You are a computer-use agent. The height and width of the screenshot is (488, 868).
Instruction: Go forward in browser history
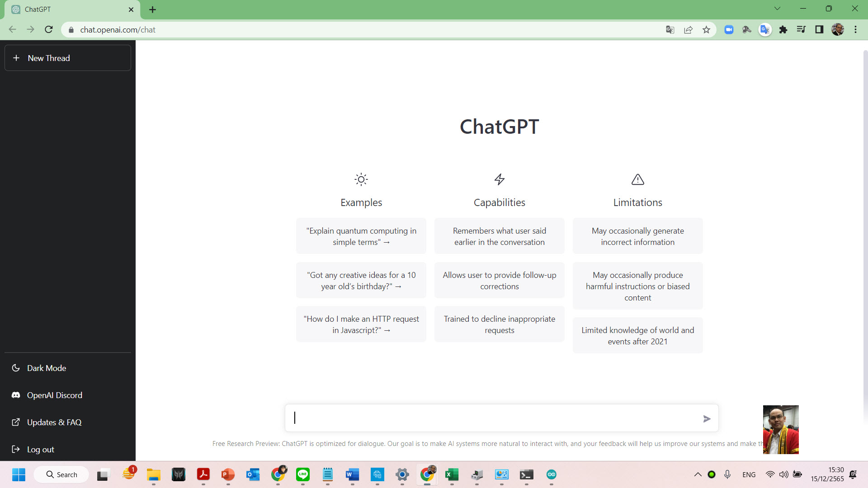click(x=30, y=29)
